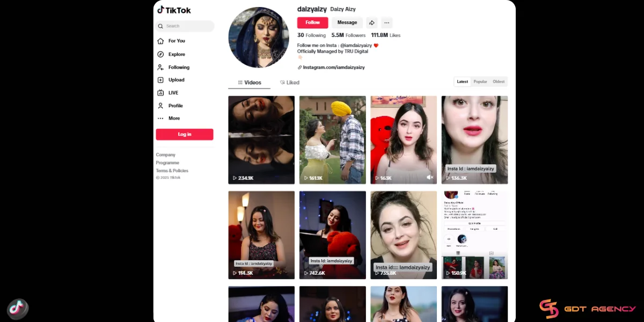This screenshot has width=644, height=322.
Task: Click the 30 Following count
Action: point(311,35)
